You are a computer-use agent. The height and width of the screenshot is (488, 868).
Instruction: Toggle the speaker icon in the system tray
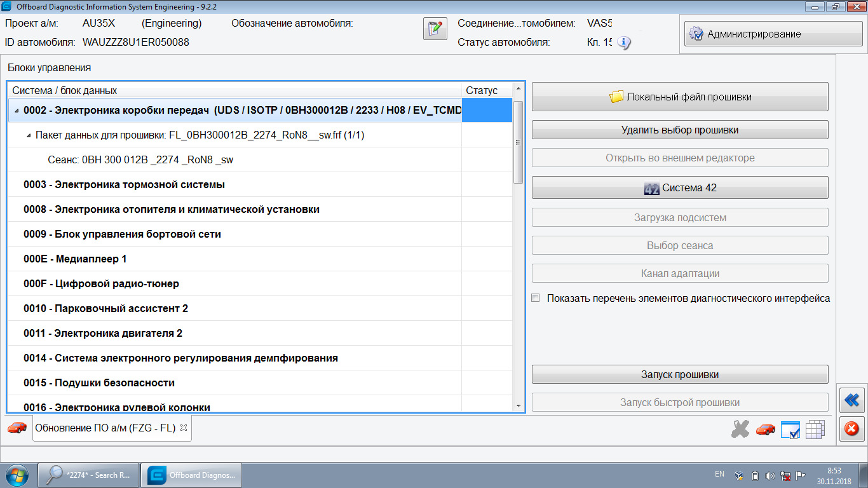coord(771,475)
